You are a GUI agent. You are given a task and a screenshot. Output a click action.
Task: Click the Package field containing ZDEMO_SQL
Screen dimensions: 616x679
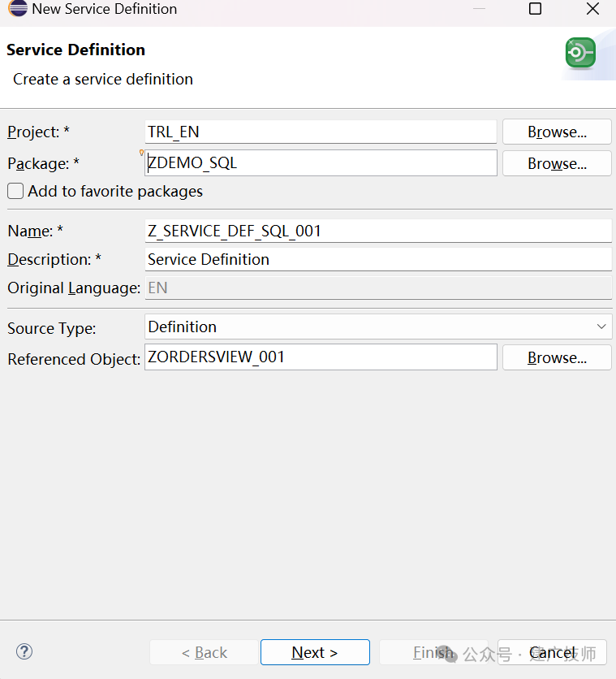coord(321,162)
